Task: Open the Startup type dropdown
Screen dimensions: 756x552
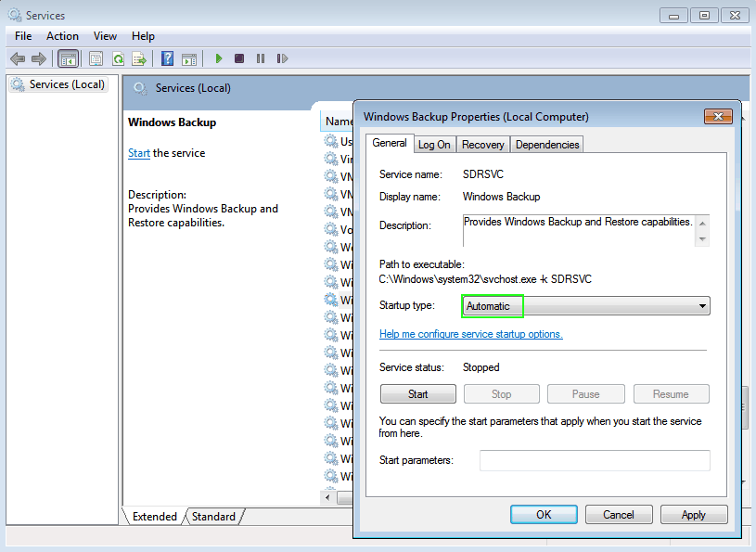Action: 586,306
